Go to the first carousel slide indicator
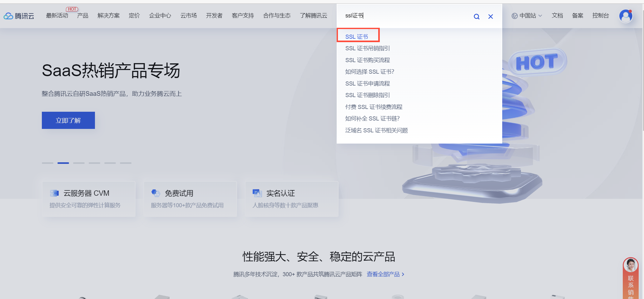 [x=47, y=163]
